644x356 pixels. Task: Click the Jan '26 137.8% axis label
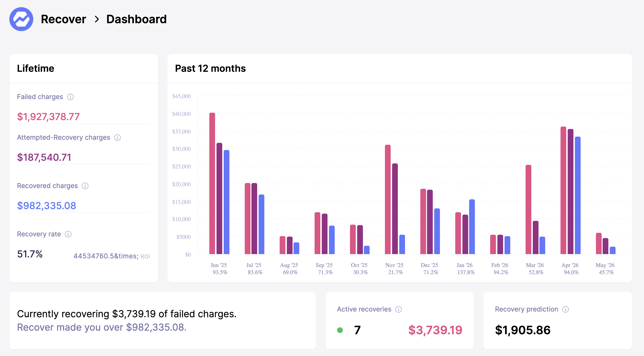(x=465, y=268)
